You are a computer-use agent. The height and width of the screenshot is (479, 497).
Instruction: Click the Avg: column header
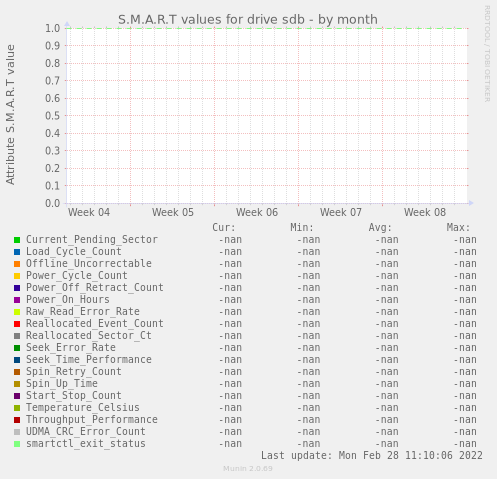pos(380,228)
